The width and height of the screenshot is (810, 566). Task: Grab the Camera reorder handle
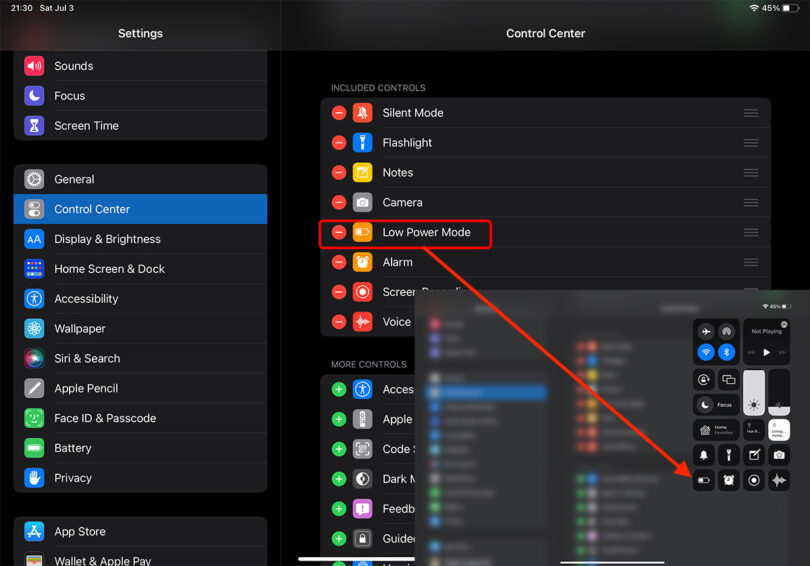point(751,202)
